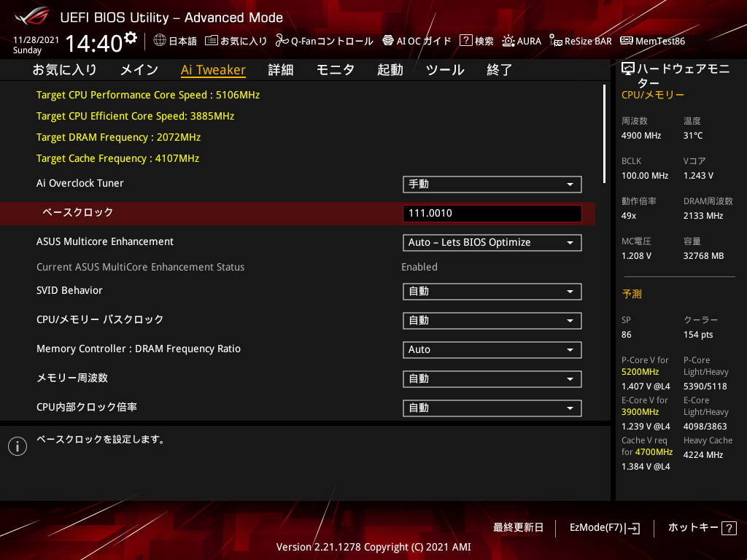Click the info icon beside help text
This screenshot has height=560, width=747.
click(18, 446)
